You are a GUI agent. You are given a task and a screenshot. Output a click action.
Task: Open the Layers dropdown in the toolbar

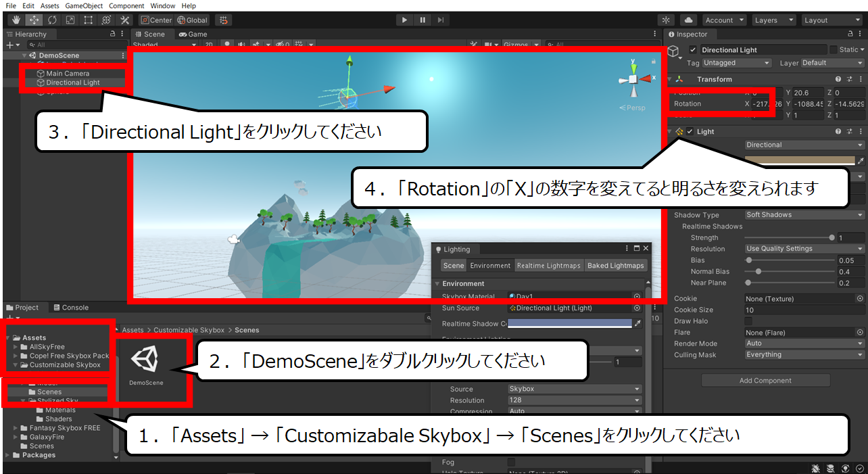tap(774, 20)
